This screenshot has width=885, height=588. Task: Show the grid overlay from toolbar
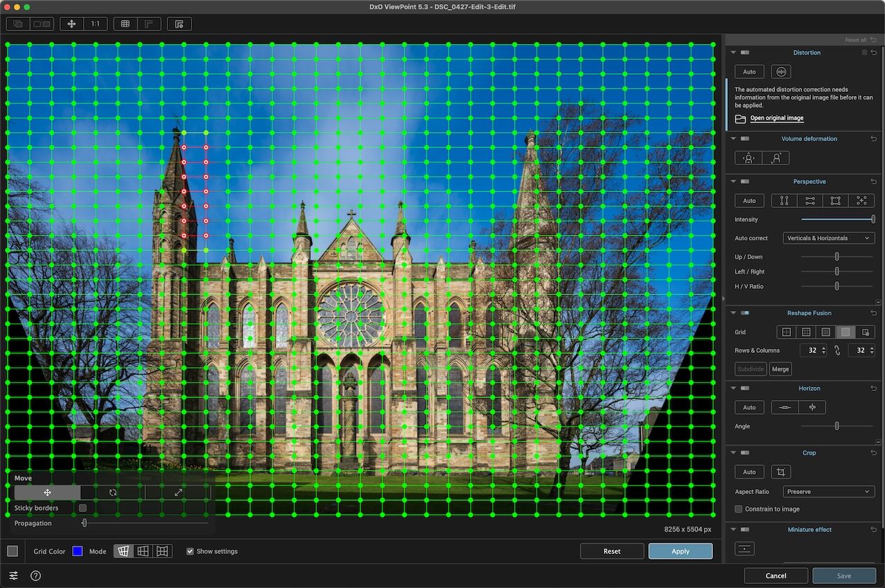point(125,23)
